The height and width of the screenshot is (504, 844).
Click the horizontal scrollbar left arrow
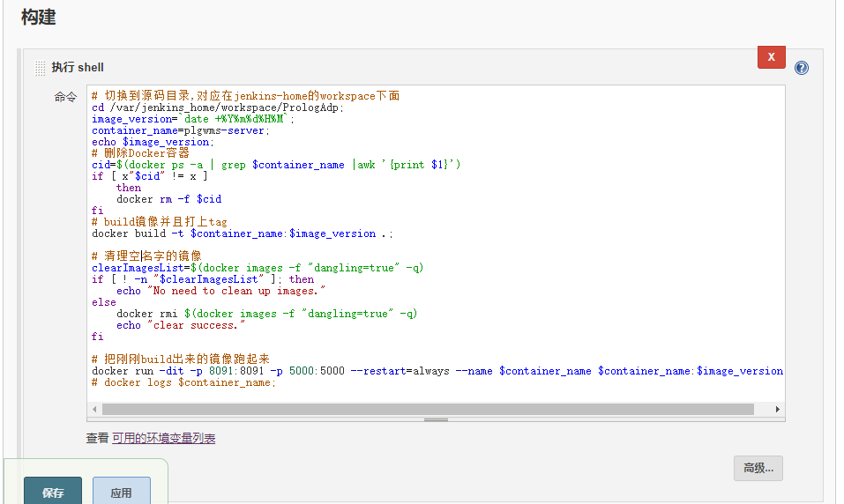(94, 410)
